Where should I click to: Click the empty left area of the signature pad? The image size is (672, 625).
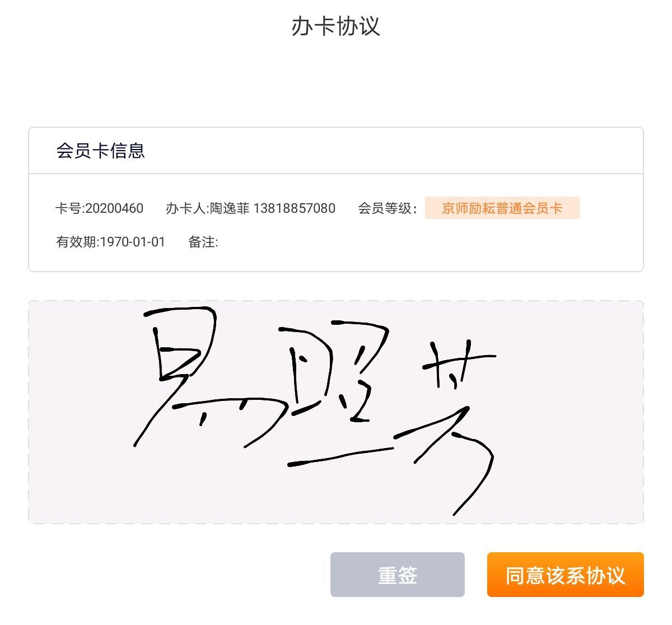pyautogui.click(x=78, y=412)
